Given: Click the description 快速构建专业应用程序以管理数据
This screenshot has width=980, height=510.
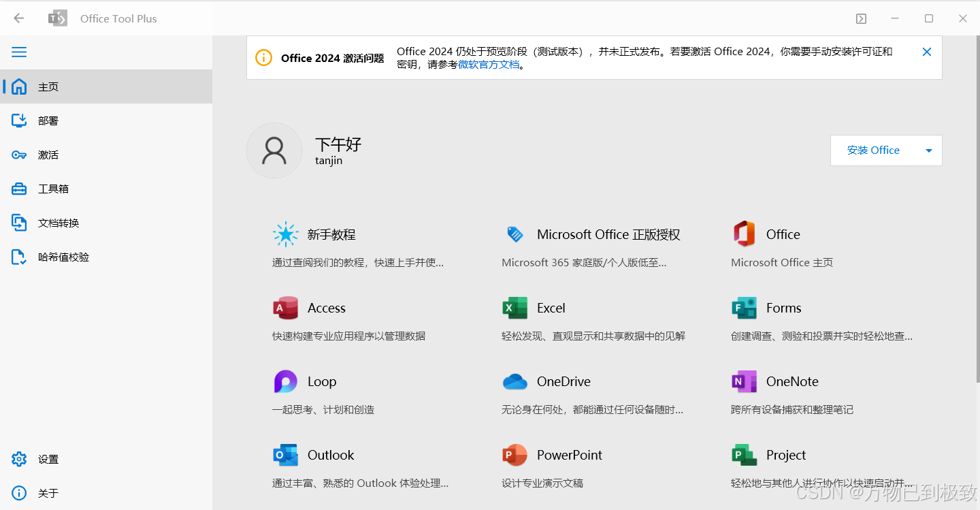Looking at the screenshot, I should point(348,336).
